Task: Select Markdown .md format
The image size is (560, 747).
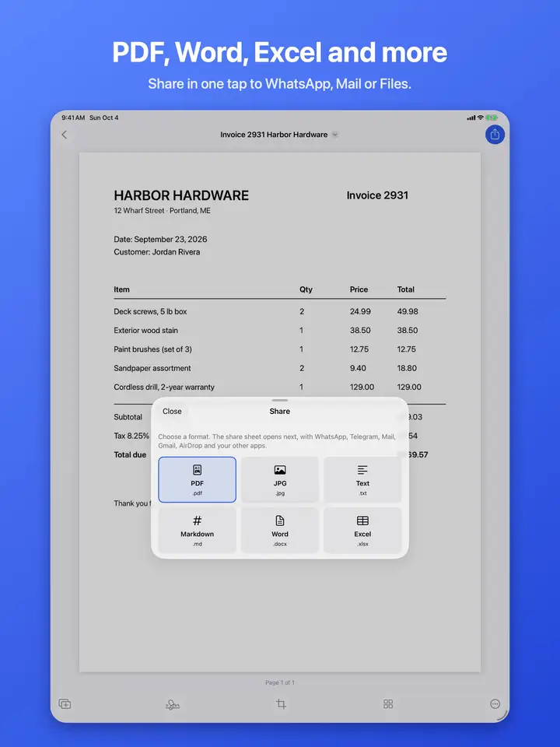Action: coord(197,530)
